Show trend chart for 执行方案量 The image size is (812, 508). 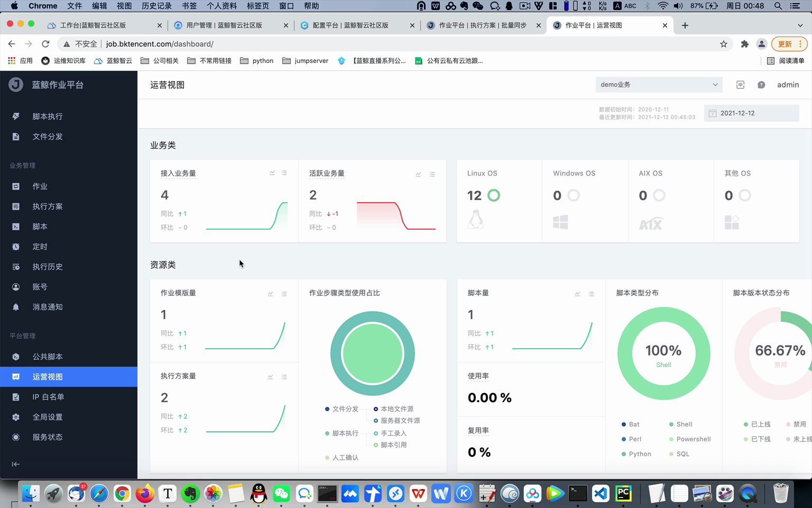[x=270, y=377]
